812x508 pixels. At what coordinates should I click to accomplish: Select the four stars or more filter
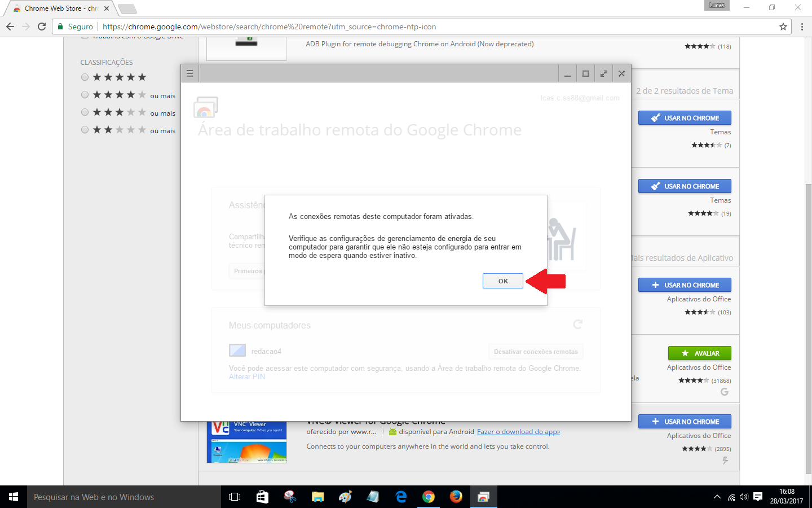point(85,95)
